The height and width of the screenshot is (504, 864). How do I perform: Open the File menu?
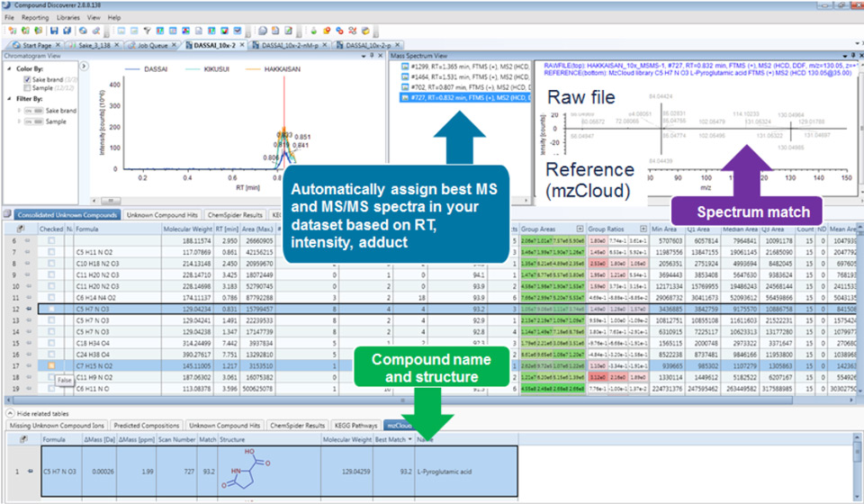(9, 18)
